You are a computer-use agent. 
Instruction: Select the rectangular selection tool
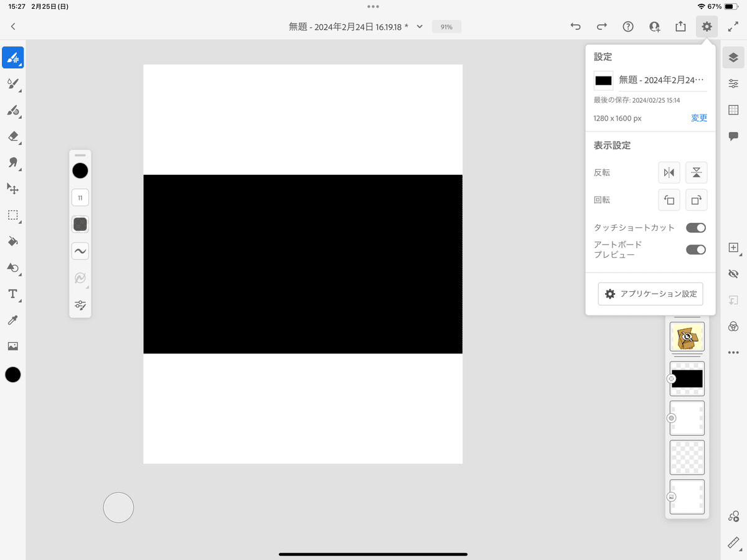point(12,215)
